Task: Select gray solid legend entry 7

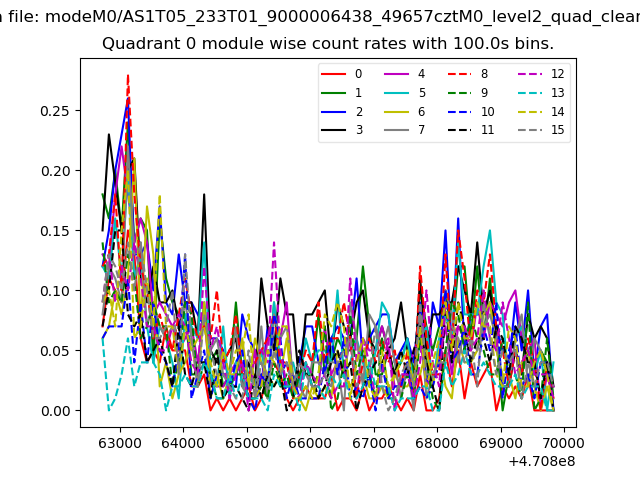Action: 407,130
